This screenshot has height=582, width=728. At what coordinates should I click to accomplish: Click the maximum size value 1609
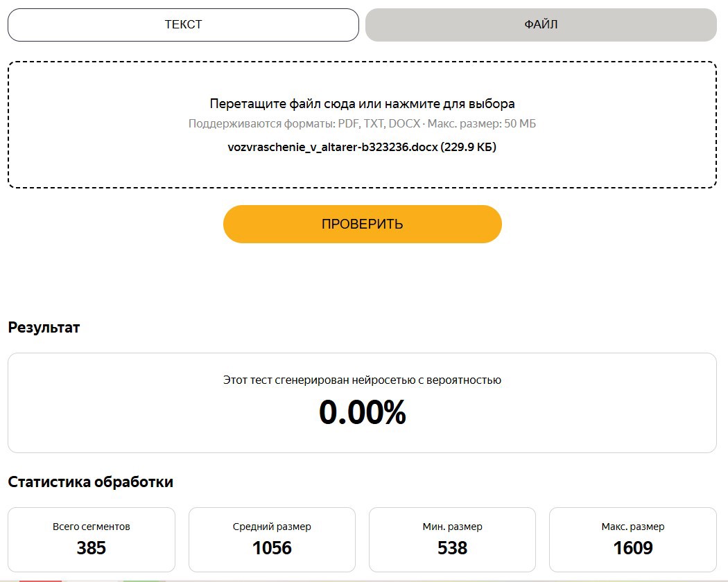point(633,548)
